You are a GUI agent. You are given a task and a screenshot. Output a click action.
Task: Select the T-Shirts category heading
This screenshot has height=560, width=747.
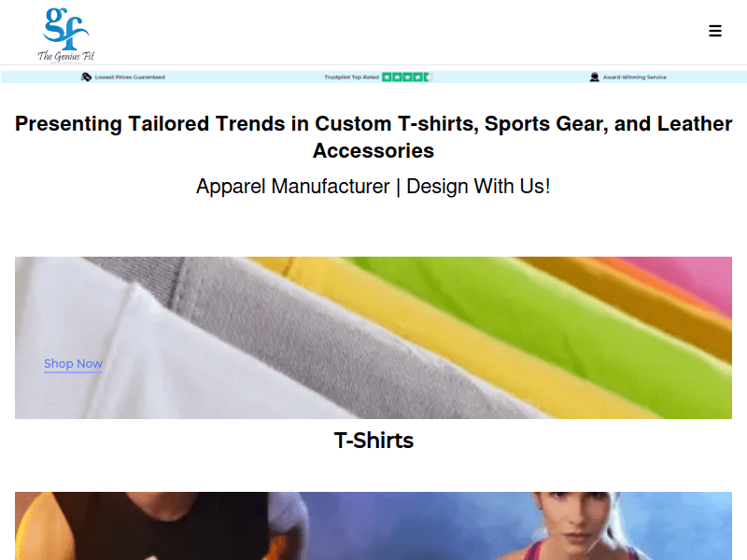click(x=373, y=441)
